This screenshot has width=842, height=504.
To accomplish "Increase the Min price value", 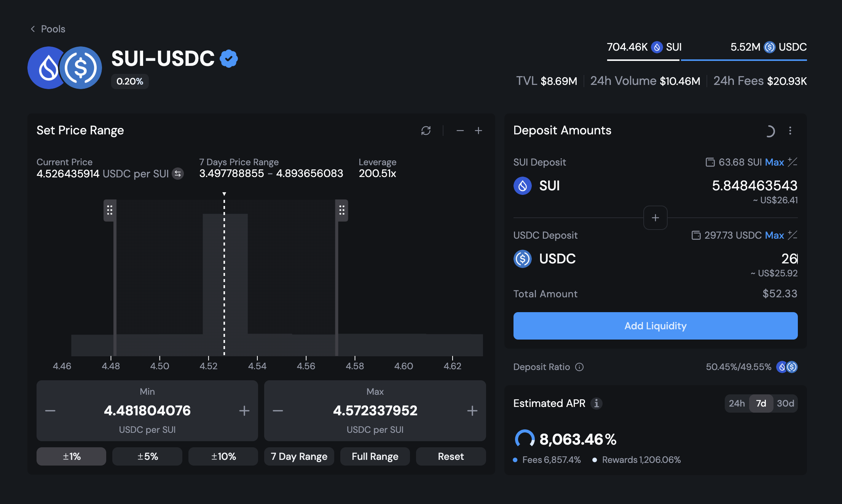I will click(244, 410).
